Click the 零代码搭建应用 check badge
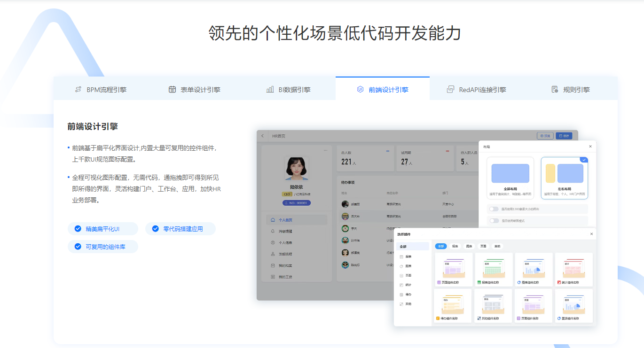The height and width of the screenshot is (348, 644). [181, 229]
